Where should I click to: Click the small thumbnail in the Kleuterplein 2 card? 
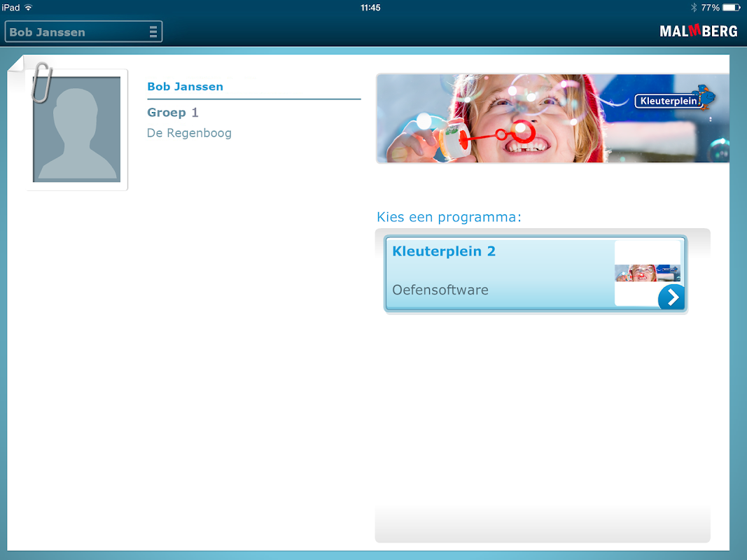pyautogui.click(x=648, y=273)
